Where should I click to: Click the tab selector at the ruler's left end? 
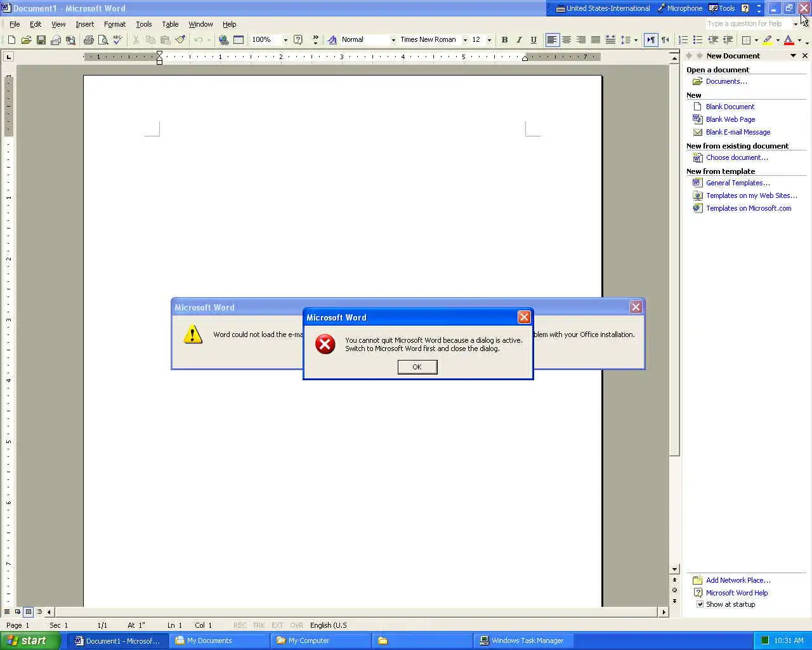tap(8, 57)
